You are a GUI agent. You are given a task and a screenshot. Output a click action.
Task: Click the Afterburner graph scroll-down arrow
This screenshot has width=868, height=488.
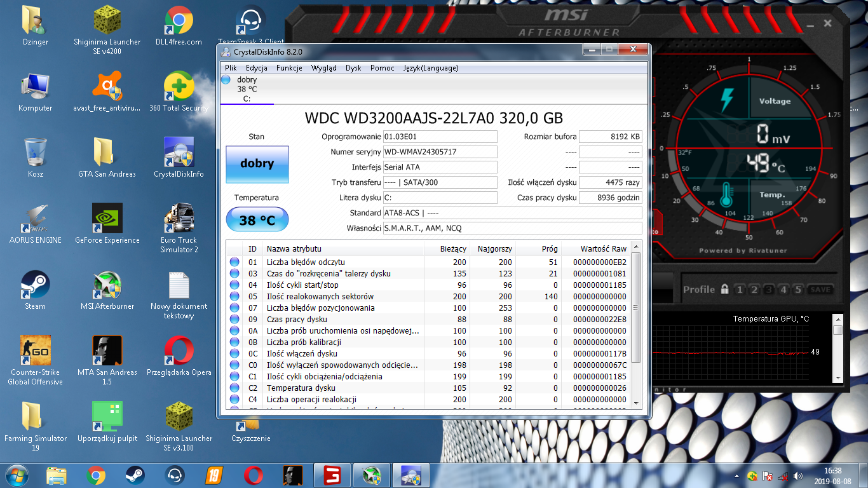pyautogui.click(x=838, y=378)
